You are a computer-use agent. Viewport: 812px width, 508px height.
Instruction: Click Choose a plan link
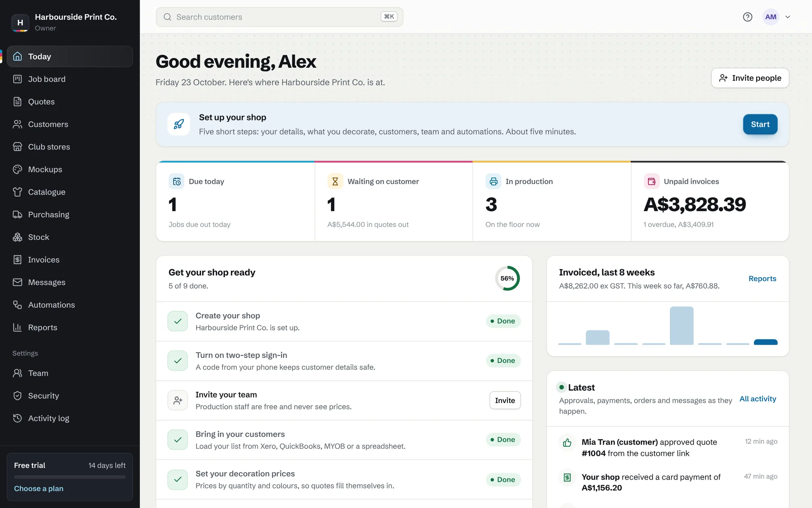point(39,488)
